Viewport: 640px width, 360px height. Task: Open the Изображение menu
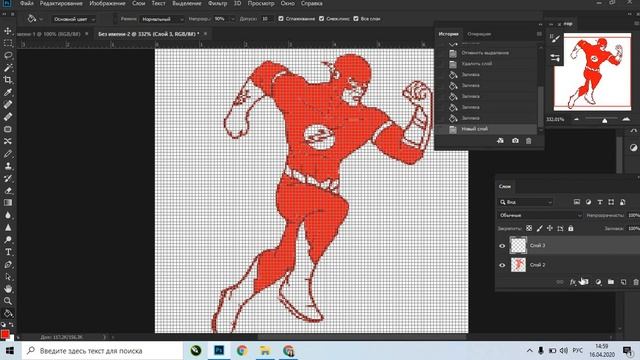(107, 3)
